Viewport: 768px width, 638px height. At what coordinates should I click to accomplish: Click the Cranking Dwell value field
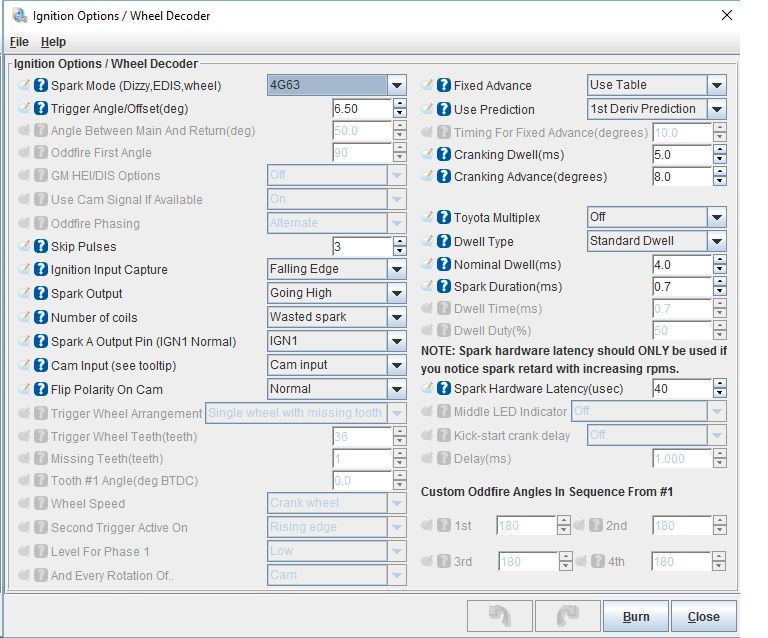click(682, 154)
